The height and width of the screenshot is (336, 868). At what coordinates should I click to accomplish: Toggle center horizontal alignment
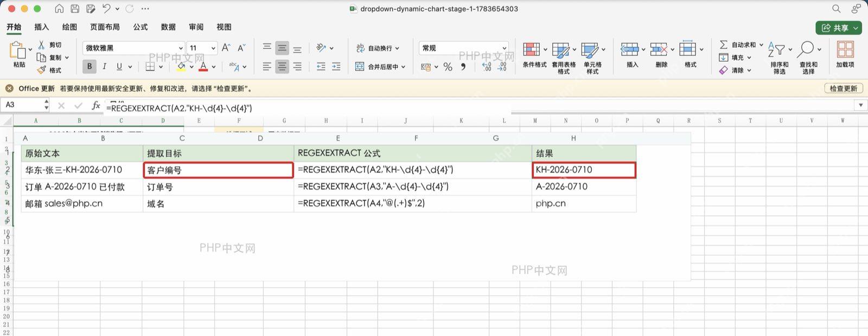tap(282, 66)
